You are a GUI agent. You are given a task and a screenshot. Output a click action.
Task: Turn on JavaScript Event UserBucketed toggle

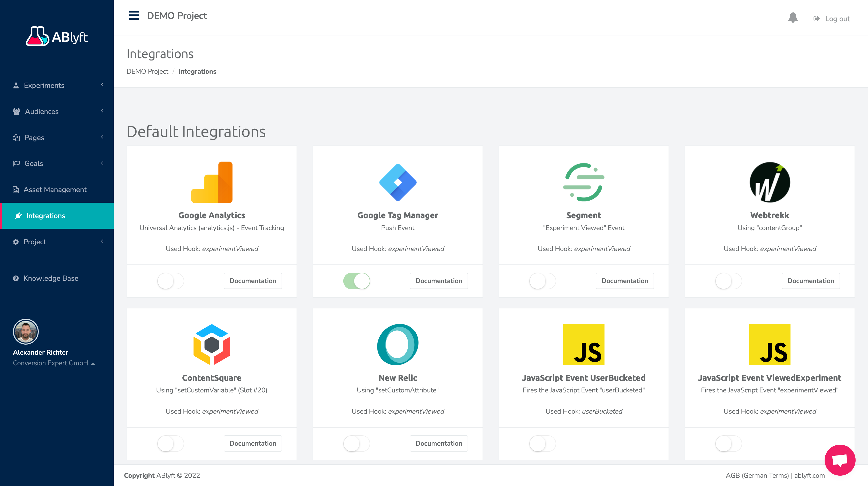pyautogui.click(x=542, y=444)
